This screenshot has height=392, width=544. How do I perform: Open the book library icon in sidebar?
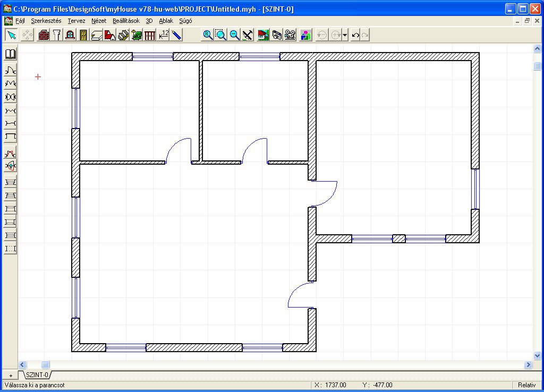click(x=11, y=54)
